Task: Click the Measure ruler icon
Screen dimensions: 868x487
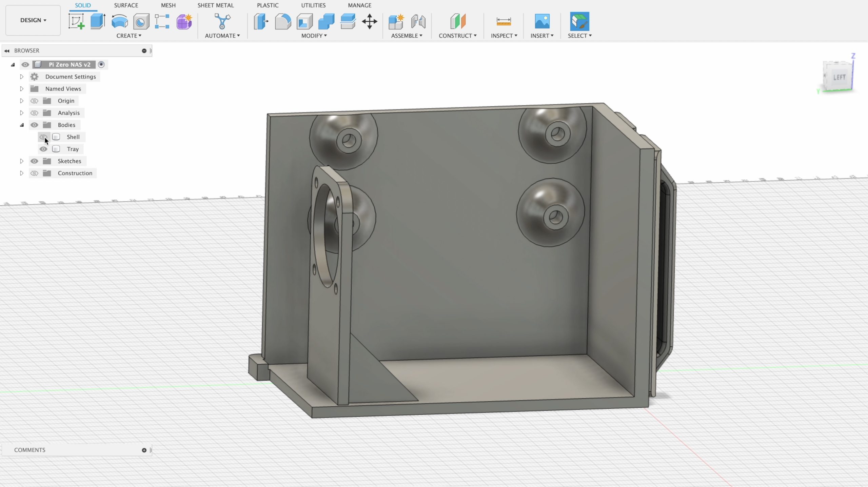Action: [504, 22]
